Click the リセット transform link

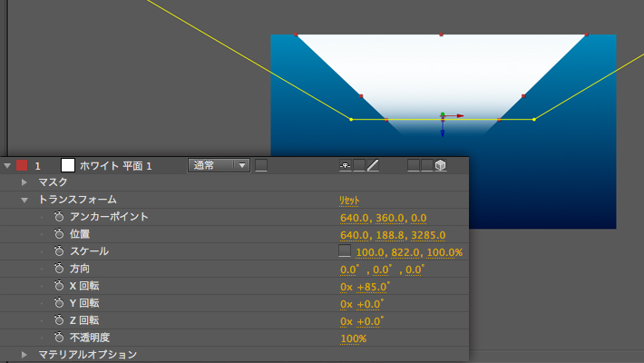click(x=351, y=200)
